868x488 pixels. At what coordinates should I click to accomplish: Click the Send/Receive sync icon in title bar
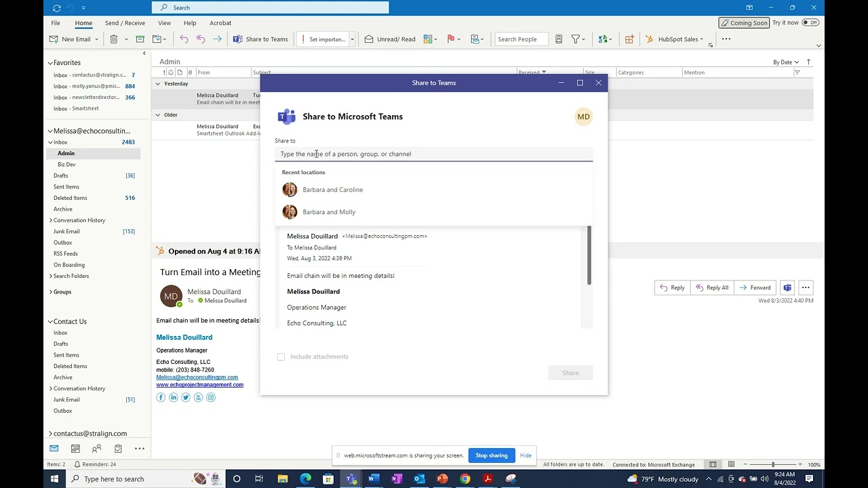click(x=57, y=7)
